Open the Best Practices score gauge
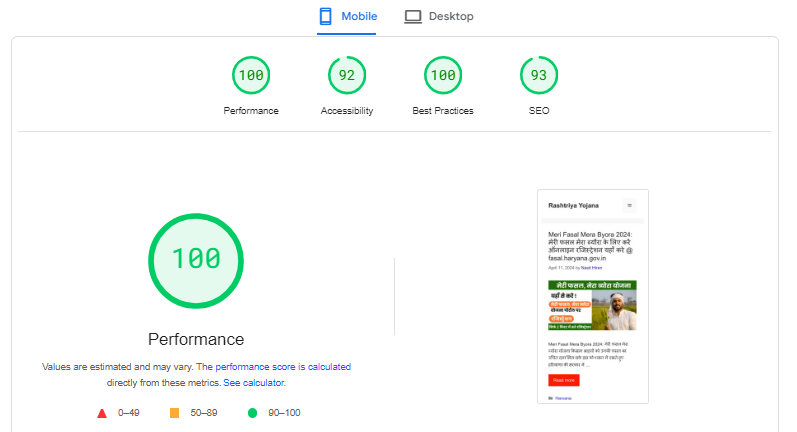Viewport: 797px width, 432px height. [443, 75]
